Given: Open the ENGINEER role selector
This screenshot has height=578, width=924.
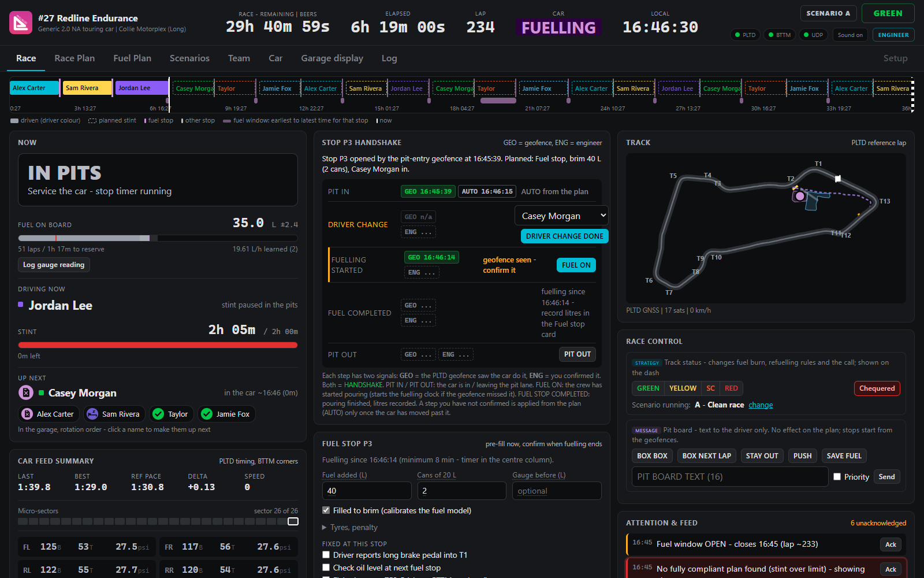Looking at the screenshot, I should pyautogui.click(x=893, y=35).
